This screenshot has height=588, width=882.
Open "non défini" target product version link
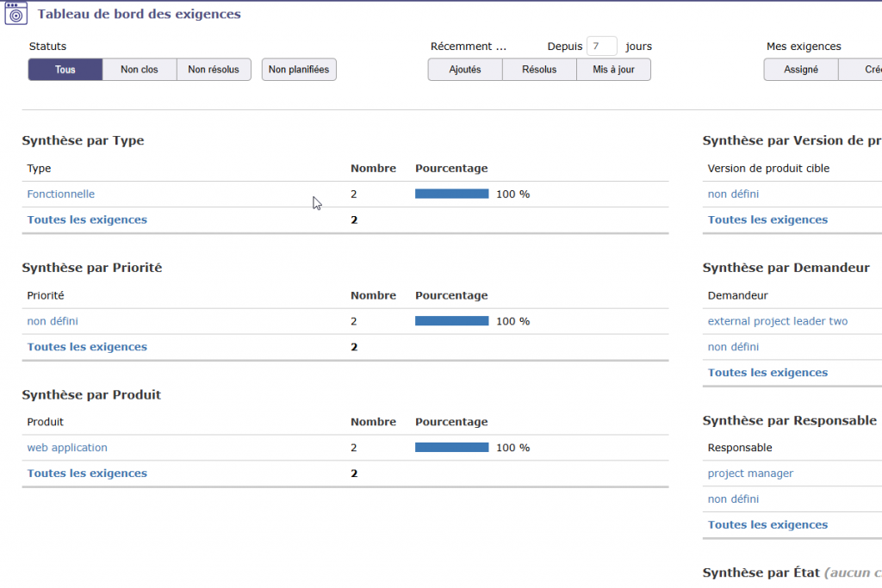[735, 194]
